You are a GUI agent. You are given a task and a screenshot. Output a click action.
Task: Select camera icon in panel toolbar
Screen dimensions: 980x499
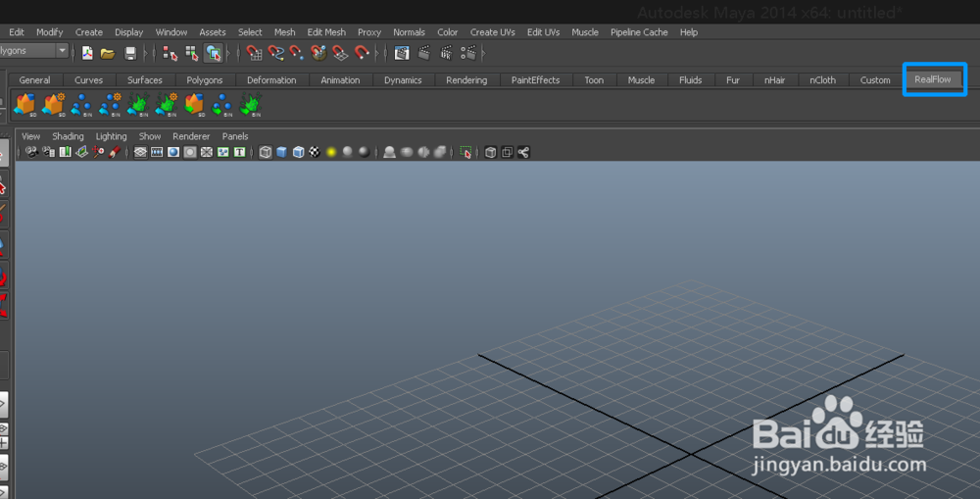31,152
